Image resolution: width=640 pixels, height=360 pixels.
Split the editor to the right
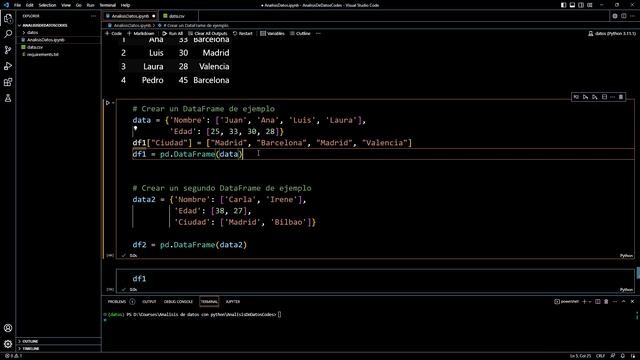pyautogui.click(x=624, y=16)
